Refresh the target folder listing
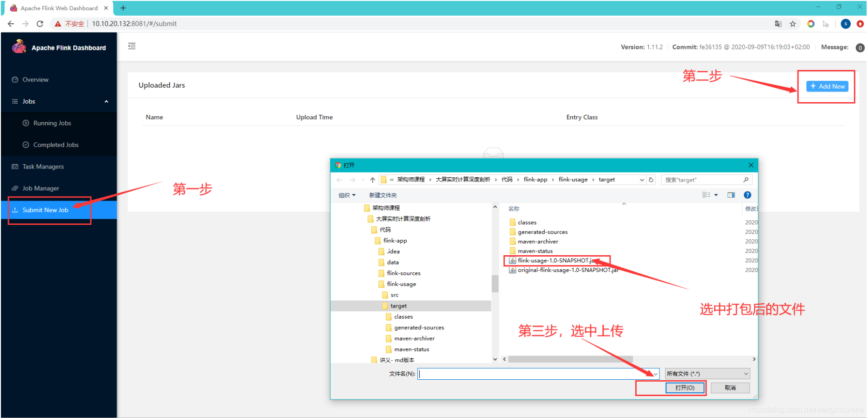The image size is (868, 418). [651, 180]
